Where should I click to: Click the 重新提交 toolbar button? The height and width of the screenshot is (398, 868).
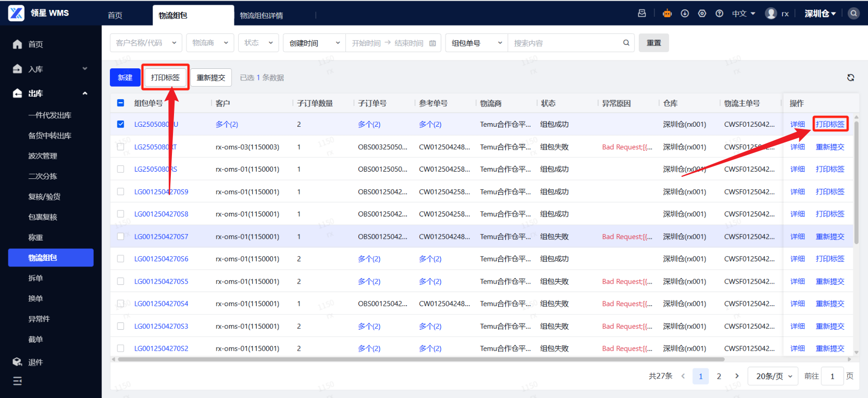pos(211,78)
